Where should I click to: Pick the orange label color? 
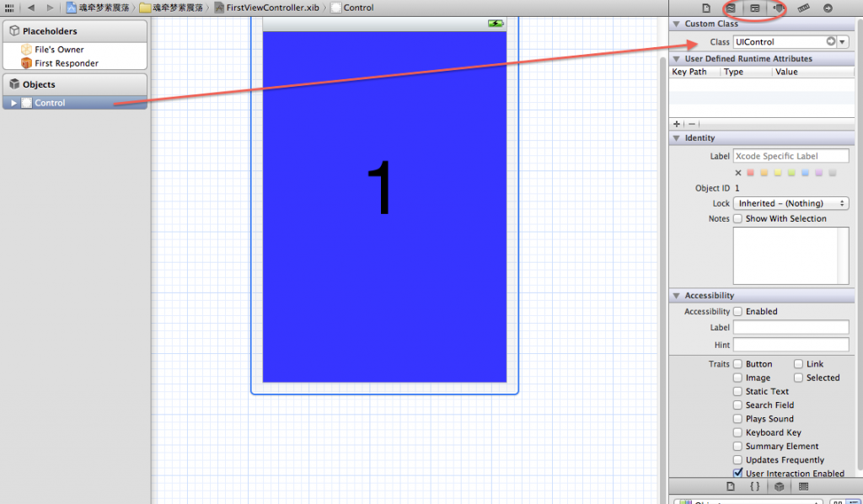point(764,173)
